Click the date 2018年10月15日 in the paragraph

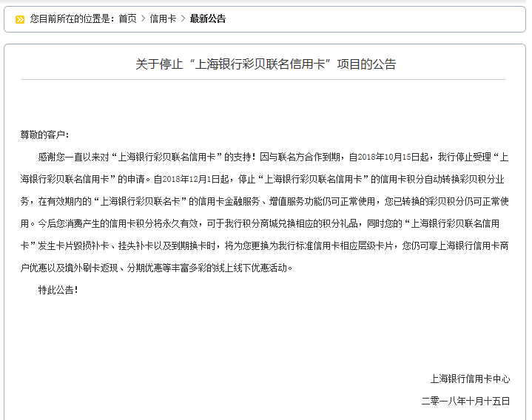tap(389, 157)
